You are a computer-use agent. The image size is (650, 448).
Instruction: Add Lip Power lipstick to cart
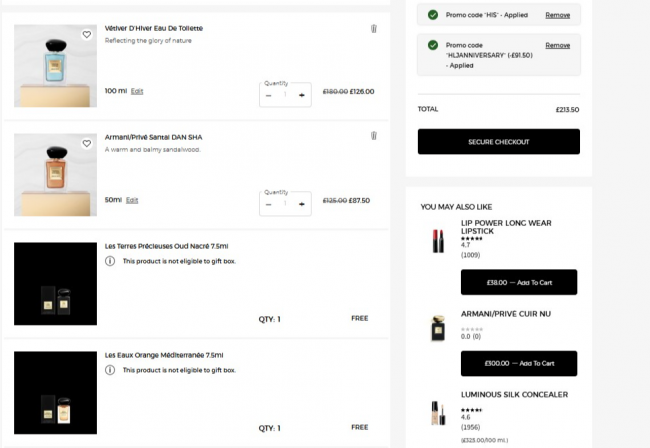click(x=518, y=282)
